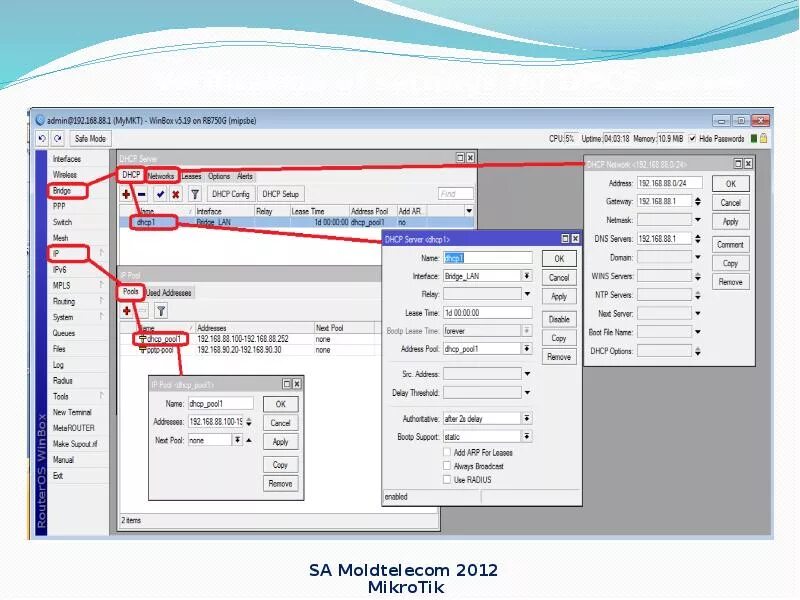Click OK in the DHCP Server dhcp1 dialog
This screenshot has height=600, width=800.
click(x=559, y=259)
